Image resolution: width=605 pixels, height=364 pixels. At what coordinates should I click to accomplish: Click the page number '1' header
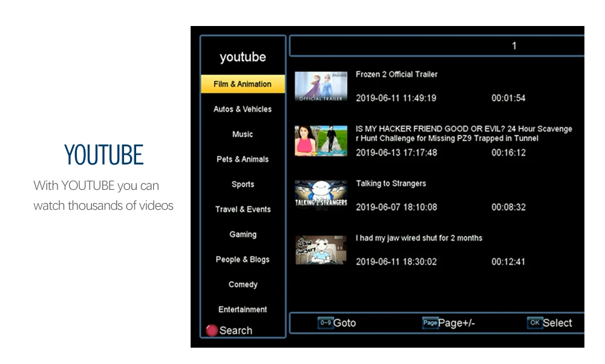pyautogui.click(x=514, y=46)
